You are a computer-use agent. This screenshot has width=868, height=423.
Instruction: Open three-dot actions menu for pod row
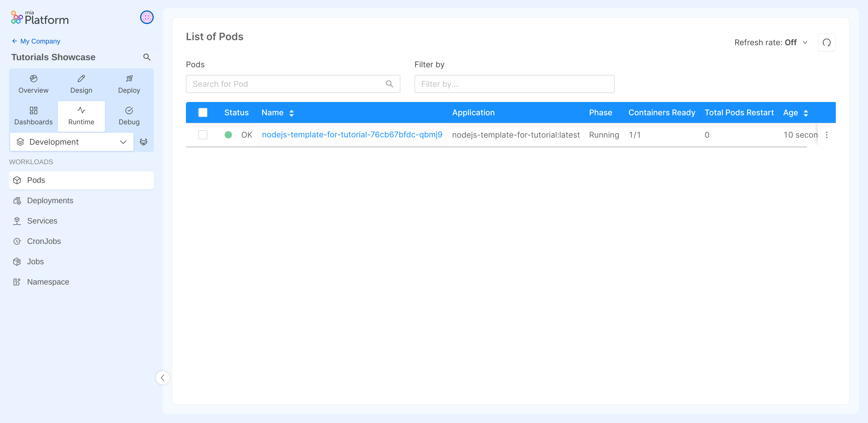826,135
